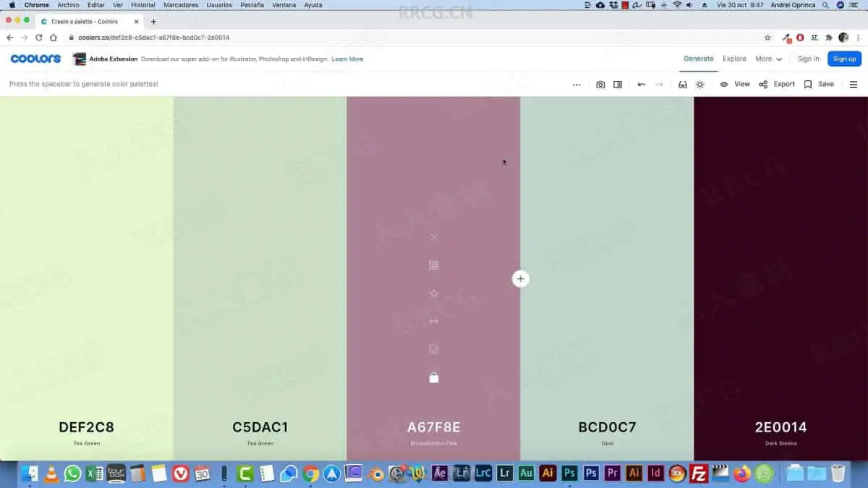The width and height of the screenshot is (868, 488).
Task: Click the BCD0C7 hex code
Action: coord(608,427)
